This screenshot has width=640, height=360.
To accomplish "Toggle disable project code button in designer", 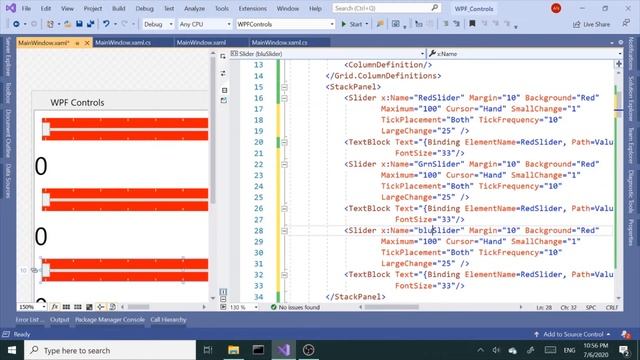I will (x=112, y=307).
